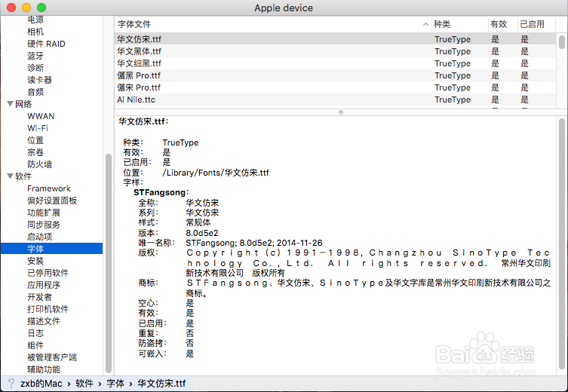Collapse the 网络 section triangle
568x392 pixels.
point(10,104)
